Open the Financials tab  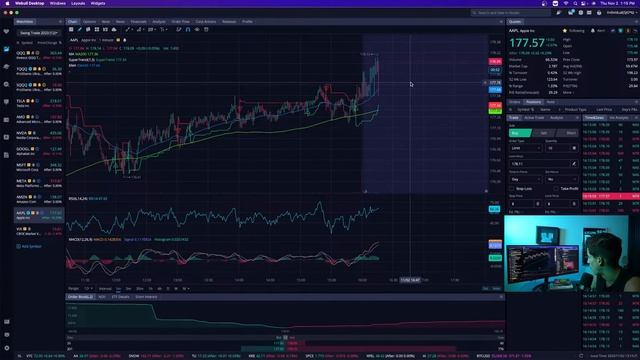point(138,22)
